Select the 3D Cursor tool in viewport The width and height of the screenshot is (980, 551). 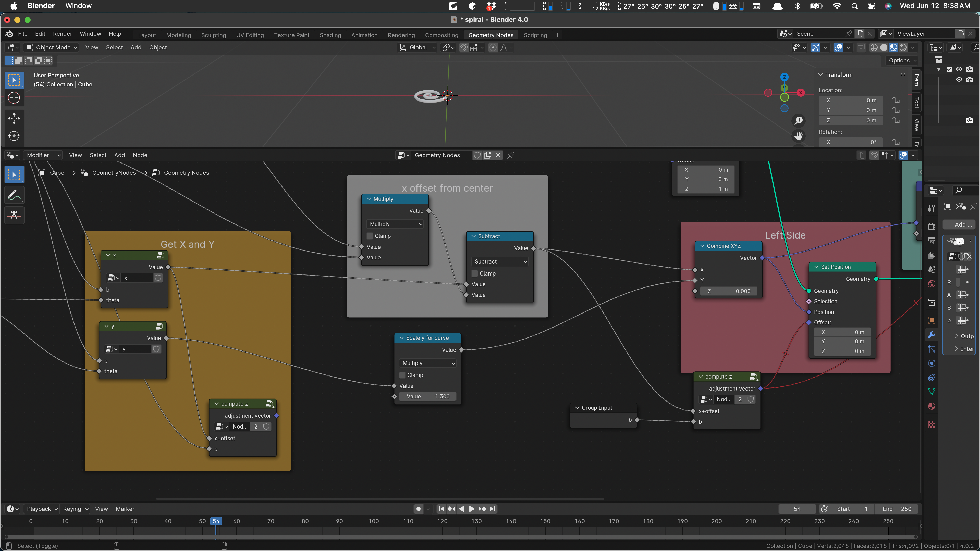point(14,98)
